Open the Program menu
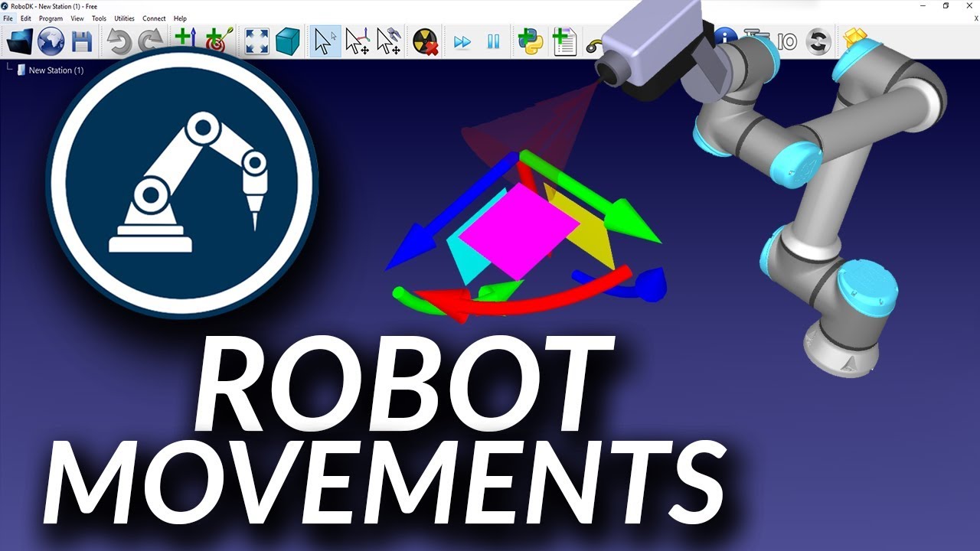Image resolution: width=980 pixels, height=551 pixels. tap(51, 18)
